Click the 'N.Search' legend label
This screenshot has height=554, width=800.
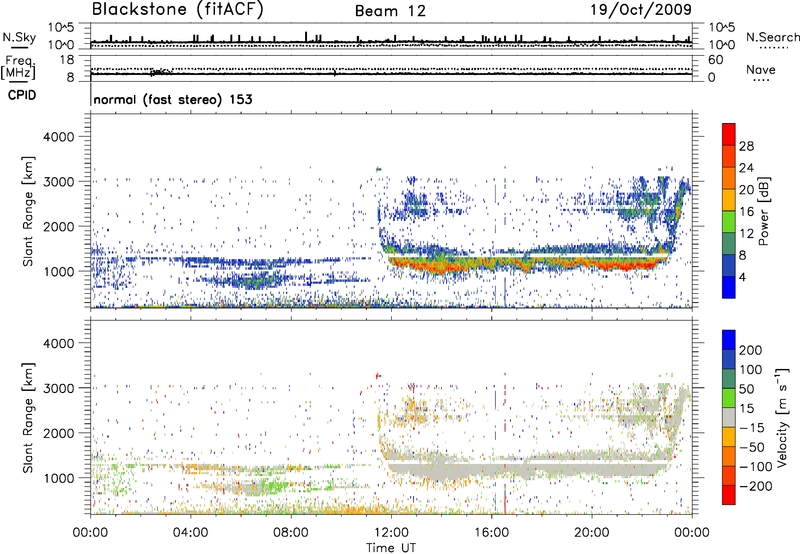(x=772, y=37)
